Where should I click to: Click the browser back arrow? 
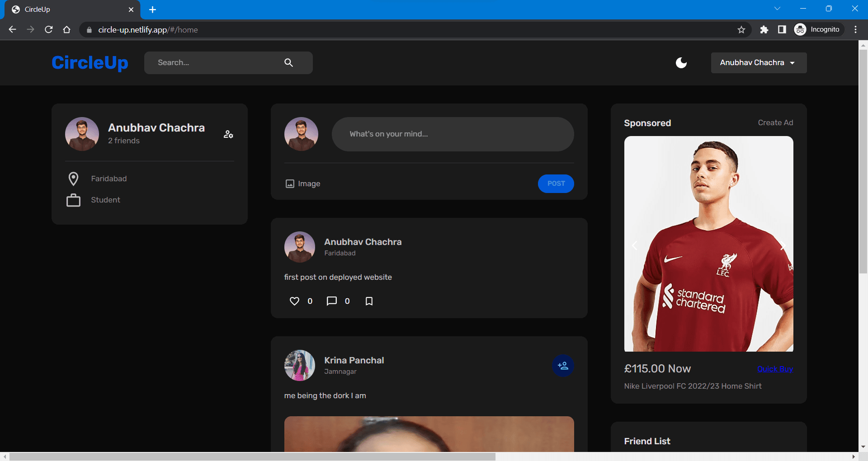point(12,29)
